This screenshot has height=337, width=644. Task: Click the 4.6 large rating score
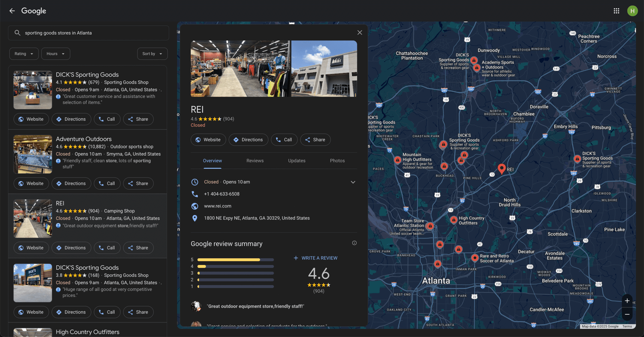click(x=319, y=274)
